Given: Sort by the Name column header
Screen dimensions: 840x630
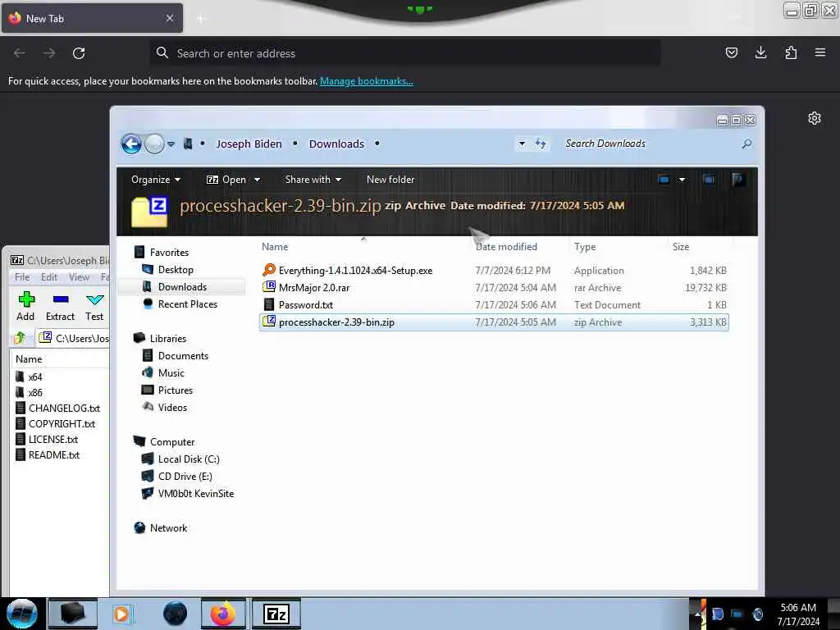Looking at the screenshot, I should pos(275,247).
